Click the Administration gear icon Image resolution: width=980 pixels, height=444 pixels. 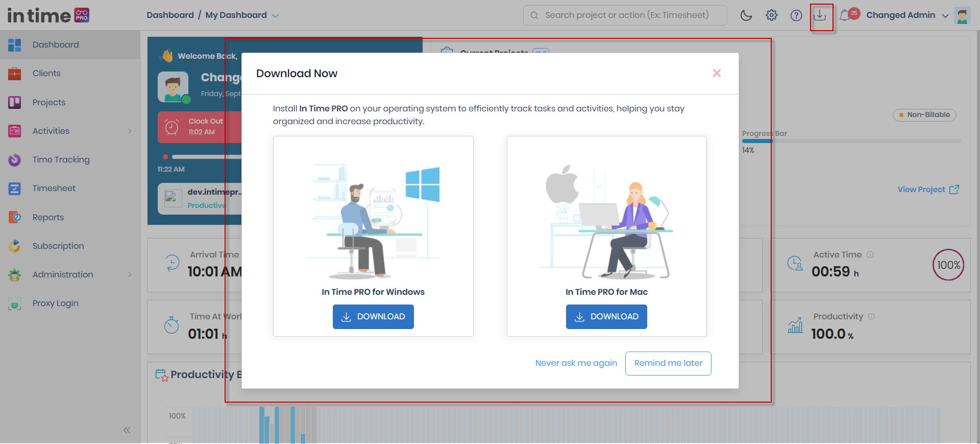coord(15,275)
